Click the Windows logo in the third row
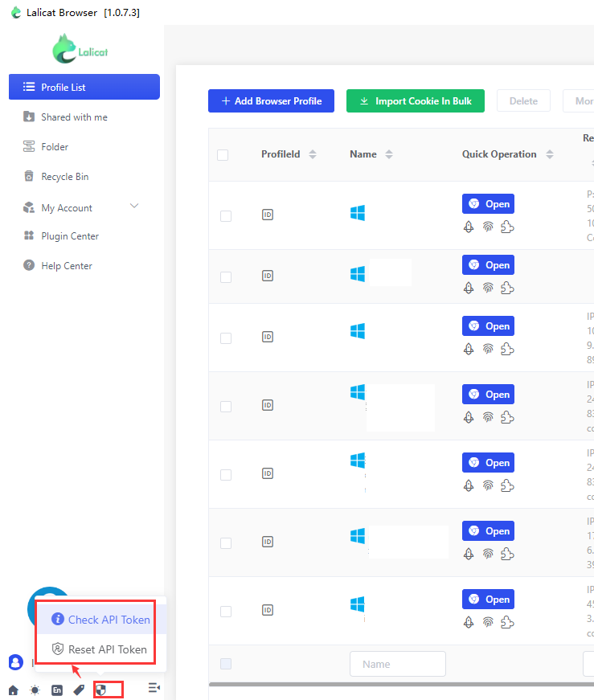Viewport: 594px width, 700px height. tap(358, 331)
